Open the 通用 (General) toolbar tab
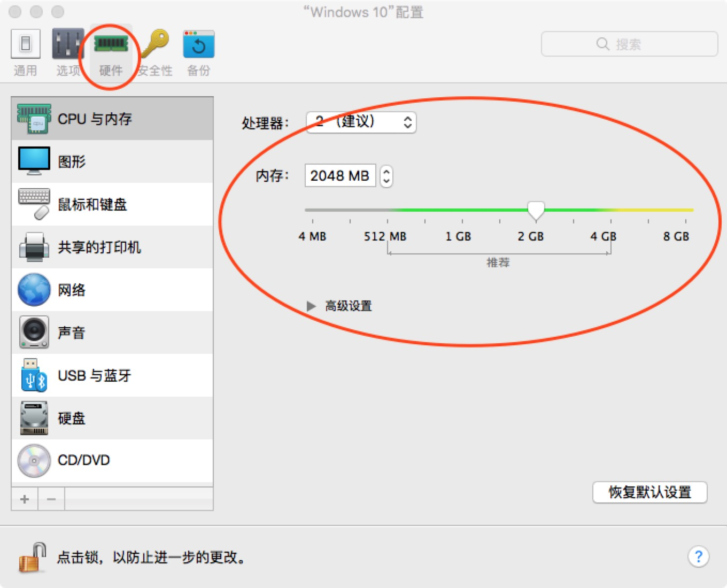 (x=25, y=52)
